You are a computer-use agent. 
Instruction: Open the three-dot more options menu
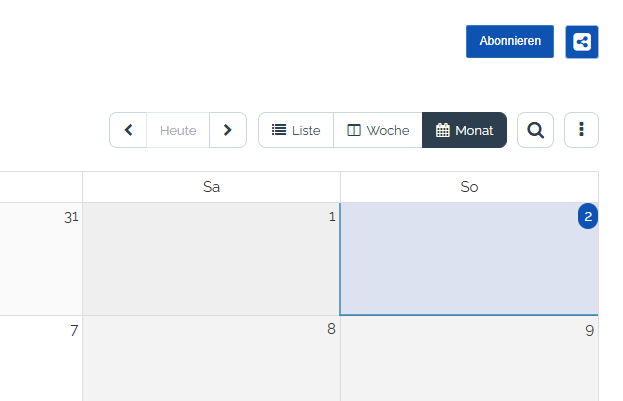(x=581, y=130)
